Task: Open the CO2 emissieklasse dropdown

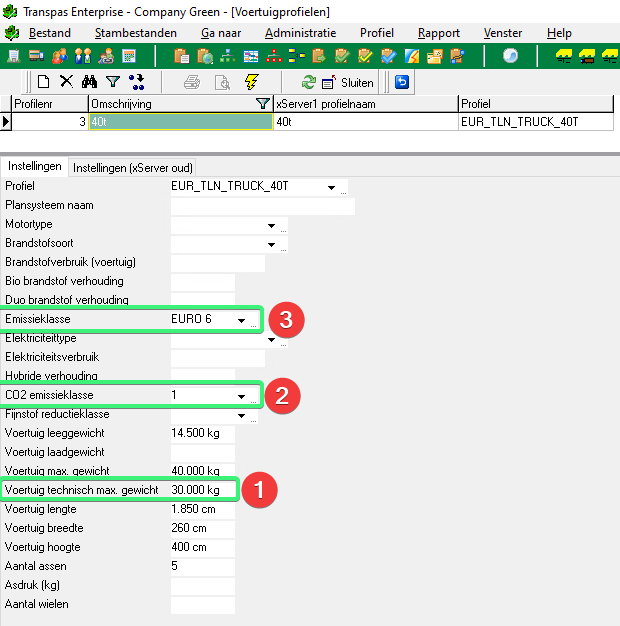Action: 241,396
